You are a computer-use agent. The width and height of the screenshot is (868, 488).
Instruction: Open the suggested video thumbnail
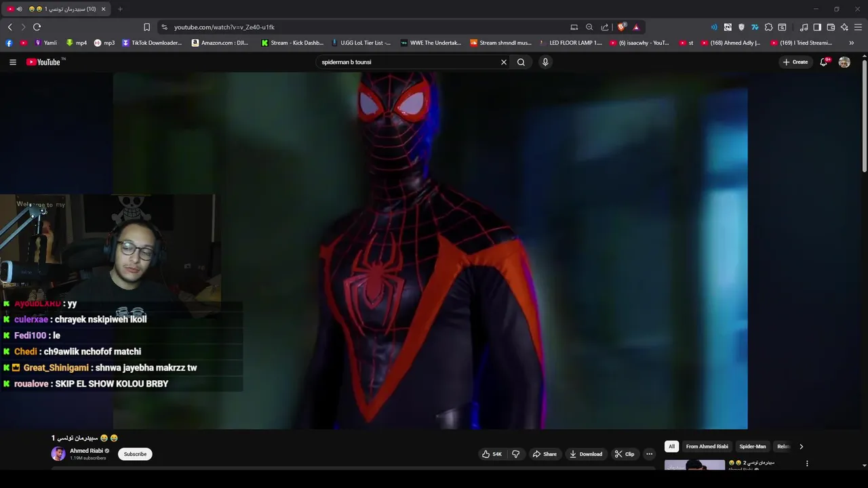(694, 465)
